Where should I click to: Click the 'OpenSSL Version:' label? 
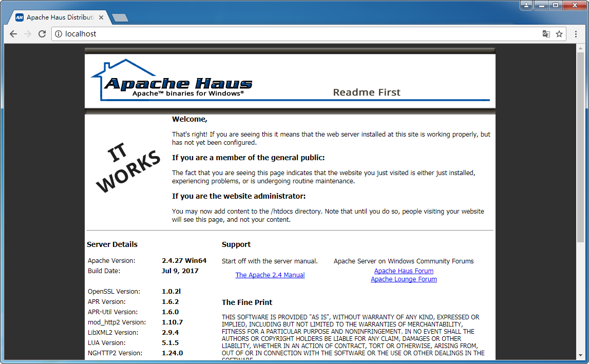pyautogui.click(x=114, y=292)
